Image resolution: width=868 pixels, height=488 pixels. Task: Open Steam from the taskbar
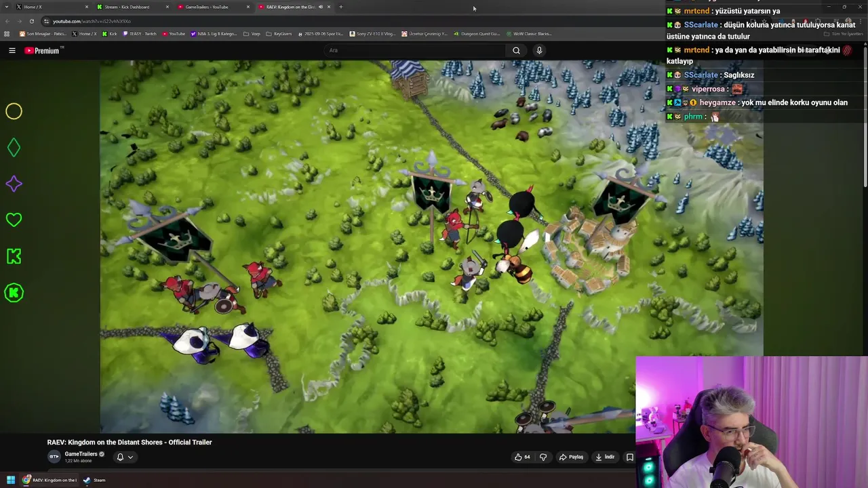coord(95,480)
